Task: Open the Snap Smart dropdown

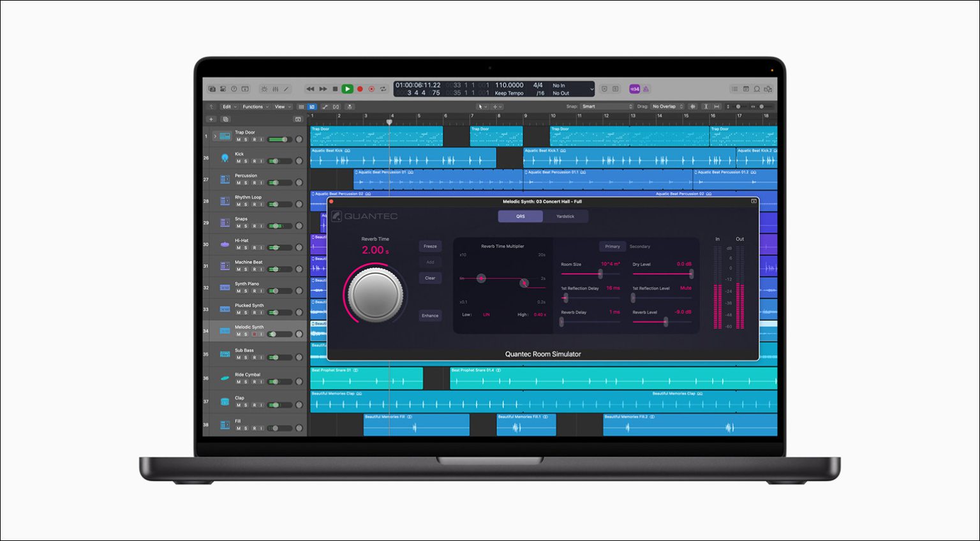Action: pyautogui.click(x=606, y=107)
